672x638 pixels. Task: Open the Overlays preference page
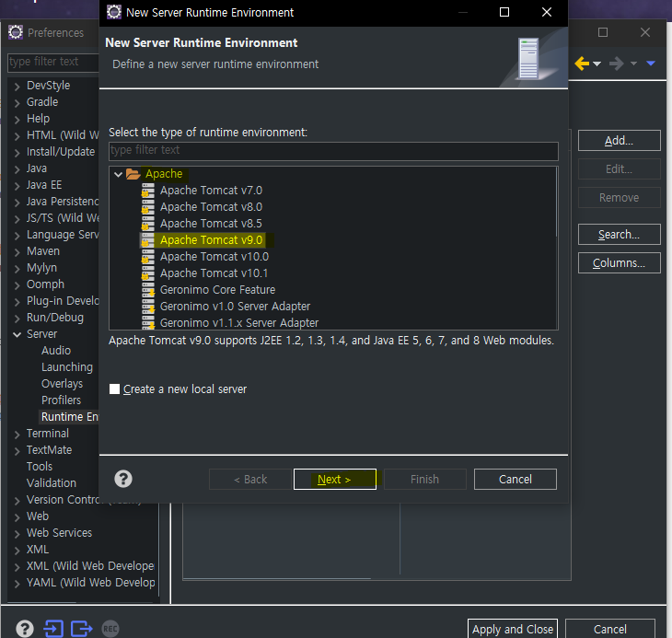63,384
